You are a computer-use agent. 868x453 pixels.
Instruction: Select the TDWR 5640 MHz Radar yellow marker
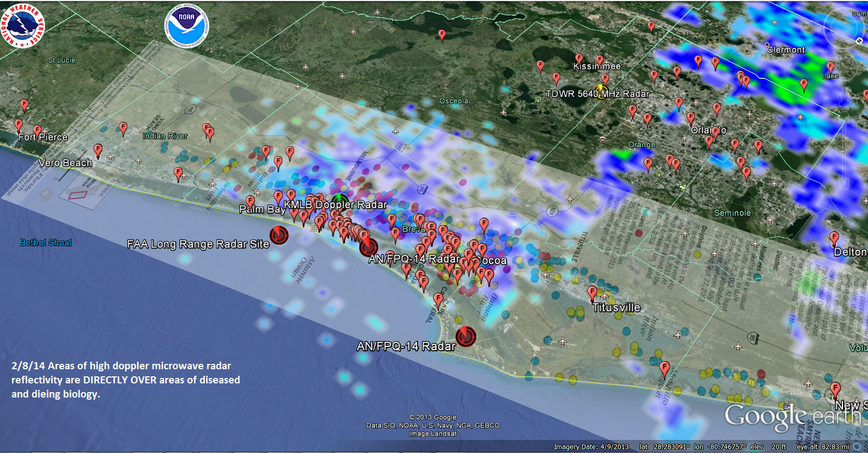[601, 91]
